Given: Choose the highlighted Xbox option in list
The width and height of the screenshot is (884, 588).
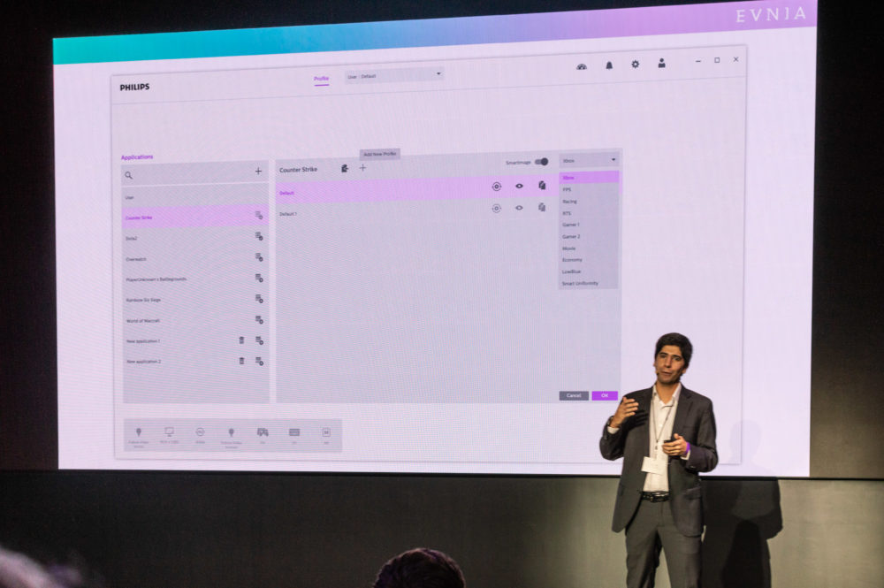Looking at the screenshot, I should click(x=589, y=177).
